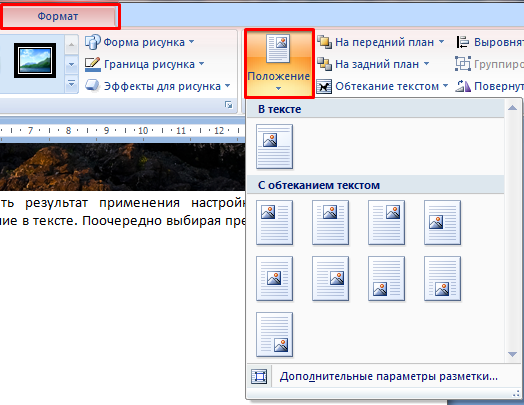Click the Группировать group icon
Screen dimensions: 524x405
pyautogui.click(x=463, y=63)
